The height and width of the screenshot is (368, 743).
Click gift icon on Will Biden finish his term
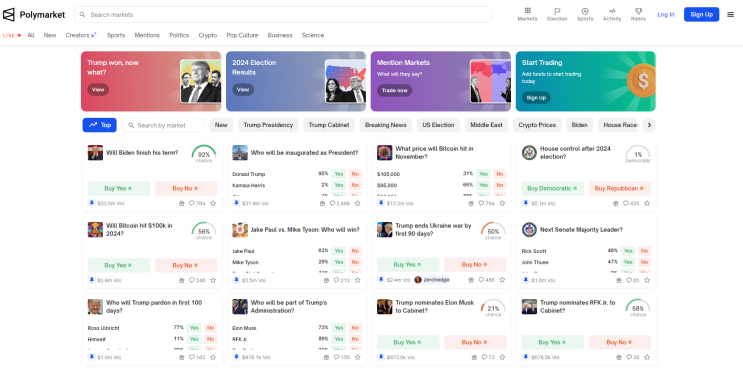(x=181, y=203)
